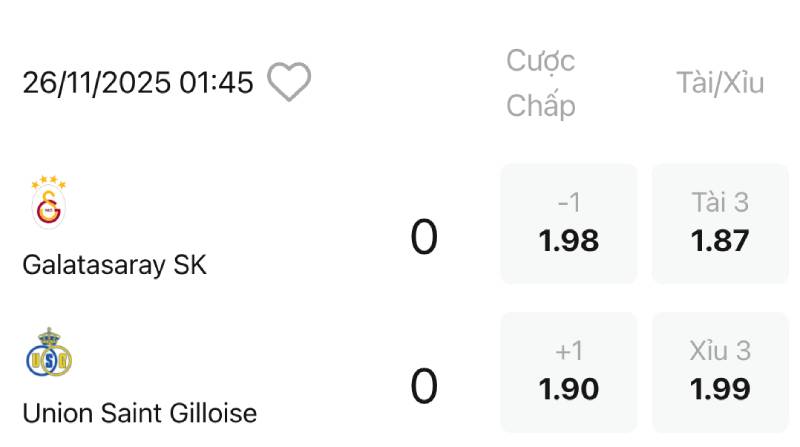Click the -1 handicap label
The width and height of the screenshot is (800, 447).
569,203
